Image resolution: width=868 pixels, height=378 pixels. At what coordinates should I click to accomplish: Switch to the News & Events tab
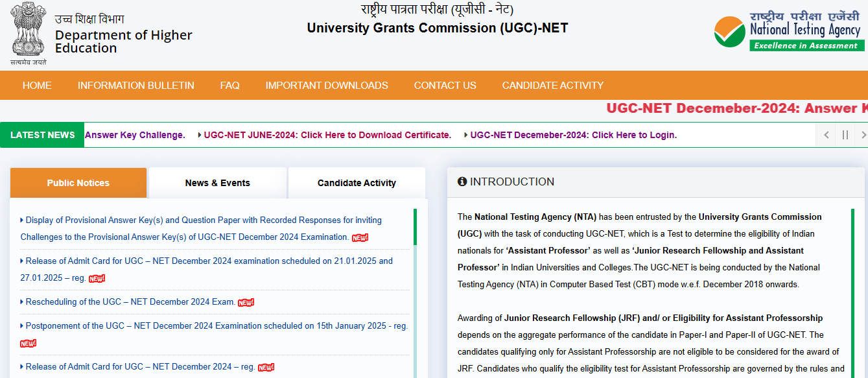point(217,183)
